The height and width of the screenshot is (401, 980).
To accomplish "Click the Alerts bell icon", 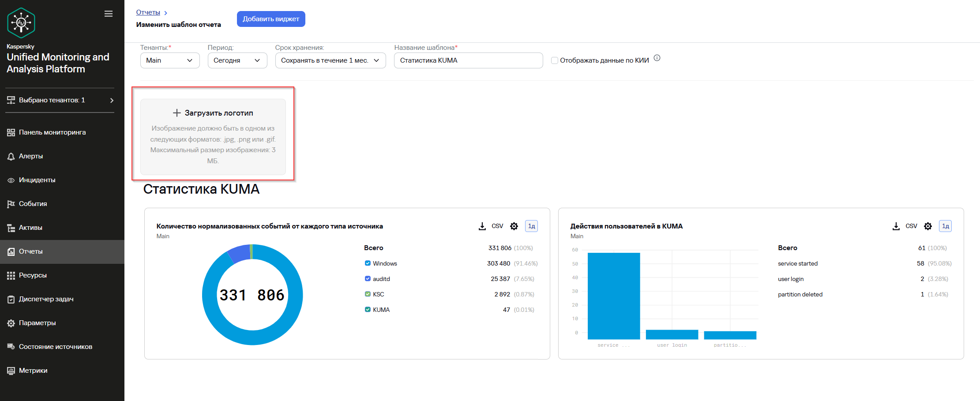I will point(11,156).
